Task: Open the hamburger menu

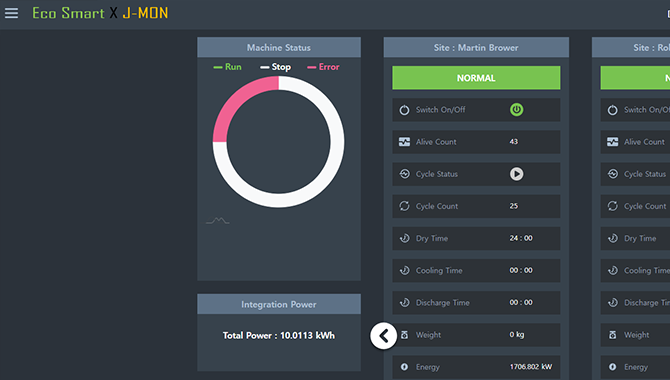Action: click(x=12, y=13)
